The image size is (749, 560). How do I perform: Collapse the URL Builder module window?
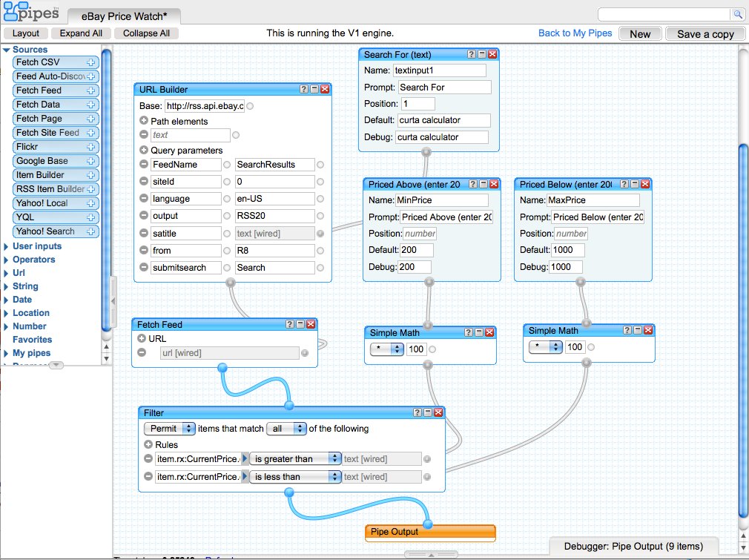pos(314,89)
